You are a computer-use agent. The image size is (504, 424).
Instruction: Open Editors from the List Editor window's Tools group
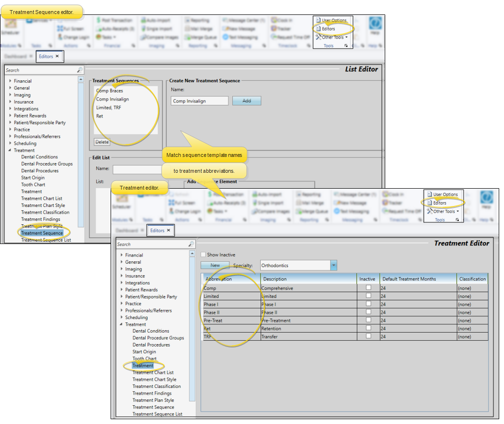(328, 29)
